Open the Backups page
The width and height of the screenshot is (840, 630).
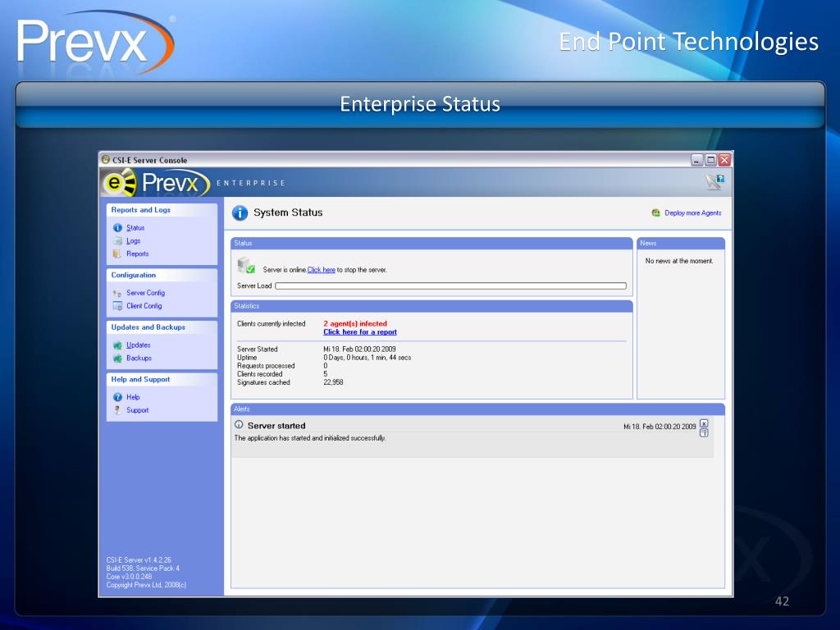pyautogui.click(x=139, y=358)
